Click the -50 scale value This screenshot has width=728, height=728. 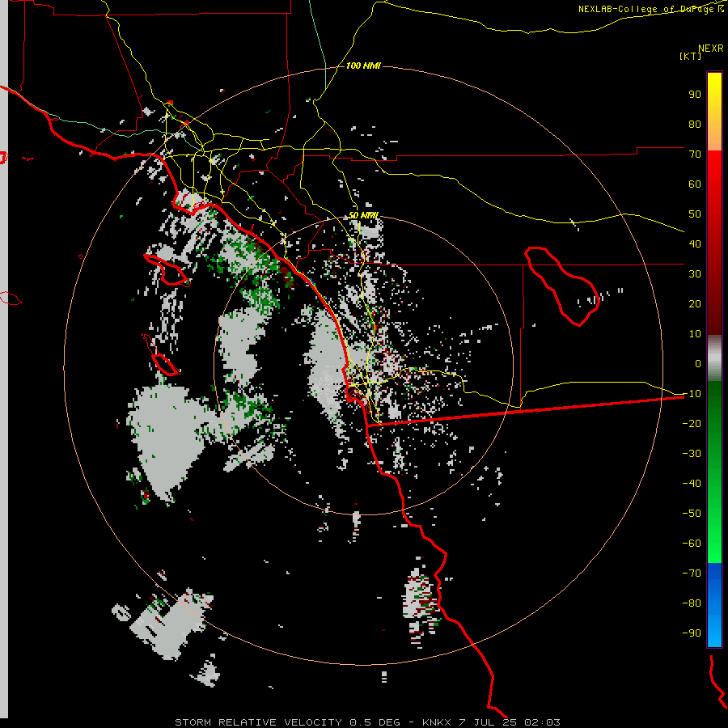692,514
